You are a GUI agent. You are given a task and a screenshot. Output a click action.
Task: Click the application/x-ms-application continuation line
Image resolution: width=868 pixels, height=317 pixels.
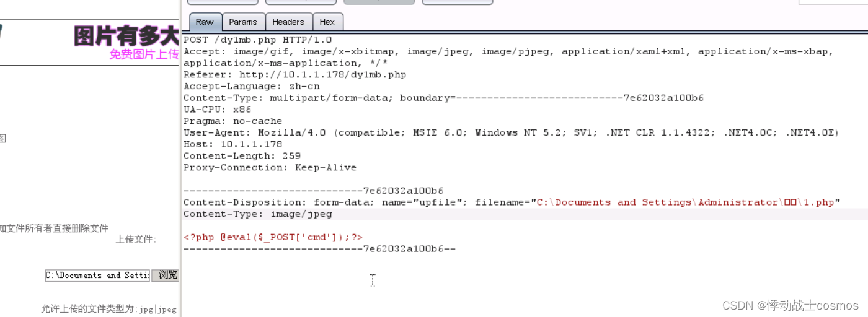point(285,63)
